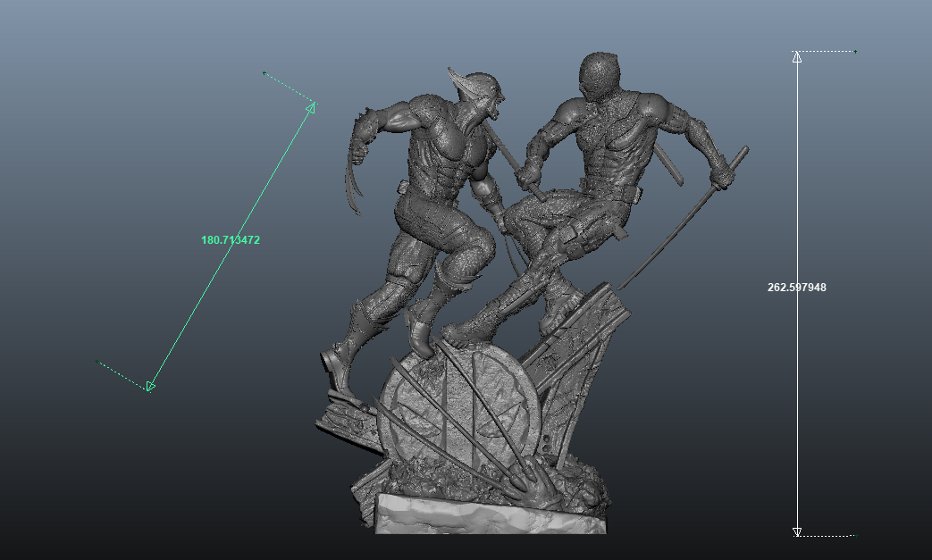Screen dimensions: 932x560
Task: Pick top locator of white dimension
Action: (855, 52)
